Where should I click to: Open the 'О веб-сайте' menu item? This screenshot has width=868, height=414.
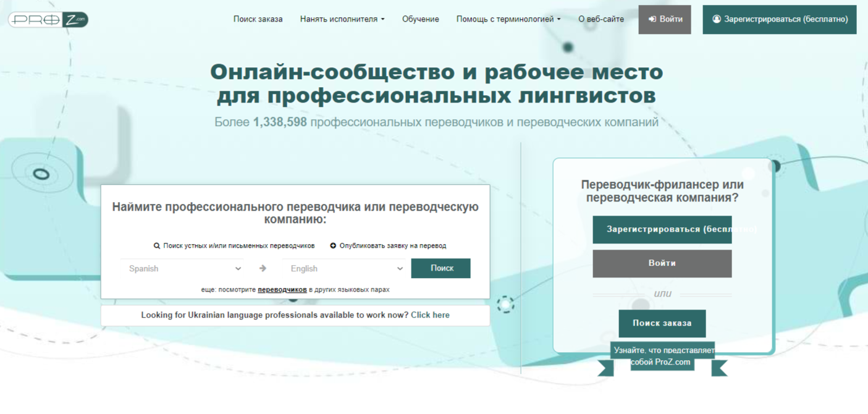(x=600, y=19)
